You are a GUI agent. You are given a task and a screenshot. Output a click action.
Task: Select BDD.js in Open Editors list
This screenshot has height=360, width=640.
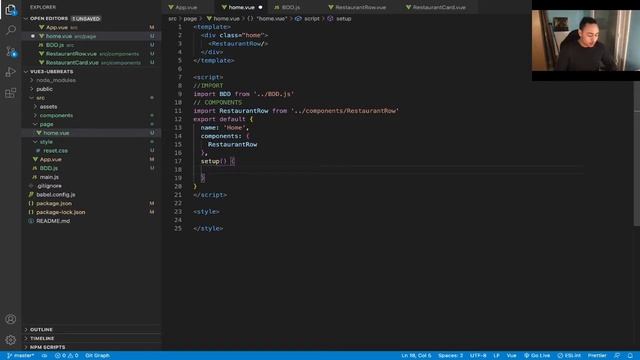tap(91, 45)
